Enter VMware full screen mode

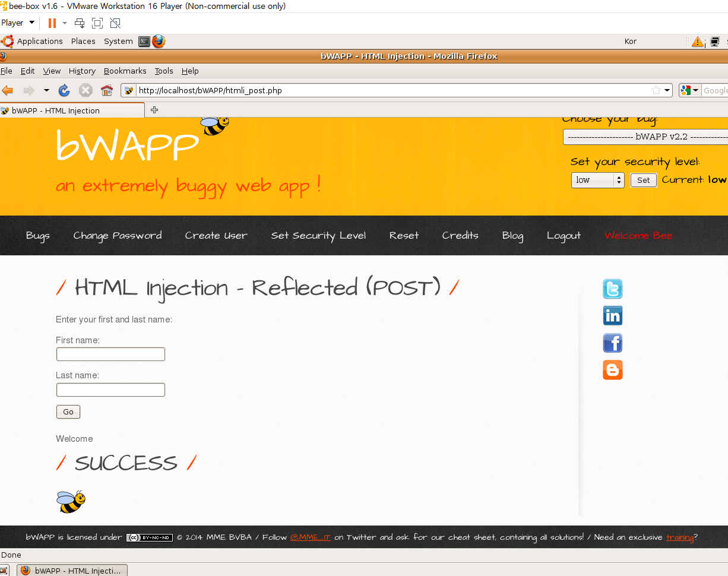coord(97,23)
